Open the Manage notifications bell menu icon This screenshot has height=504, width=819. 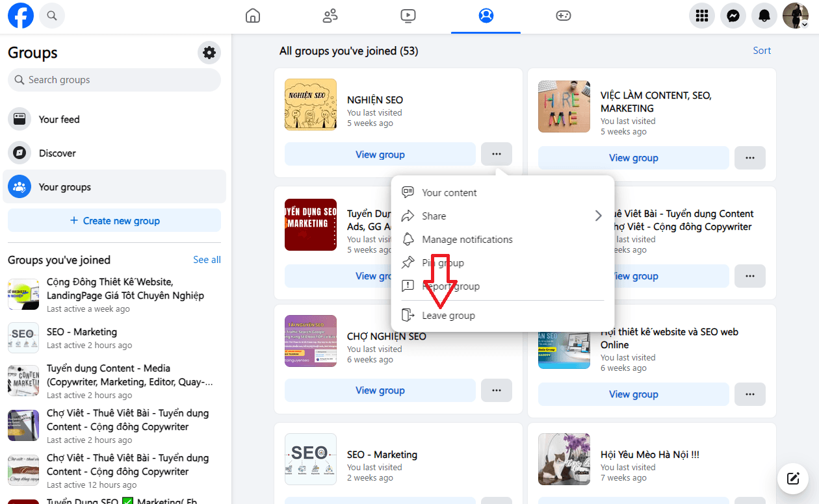[x=408, y=239]
